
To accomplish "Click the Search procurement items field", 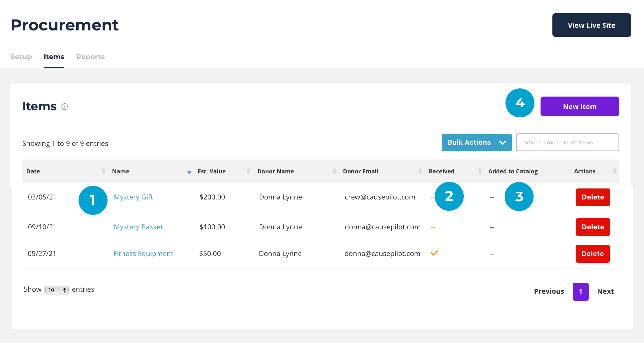I will 567,142.
